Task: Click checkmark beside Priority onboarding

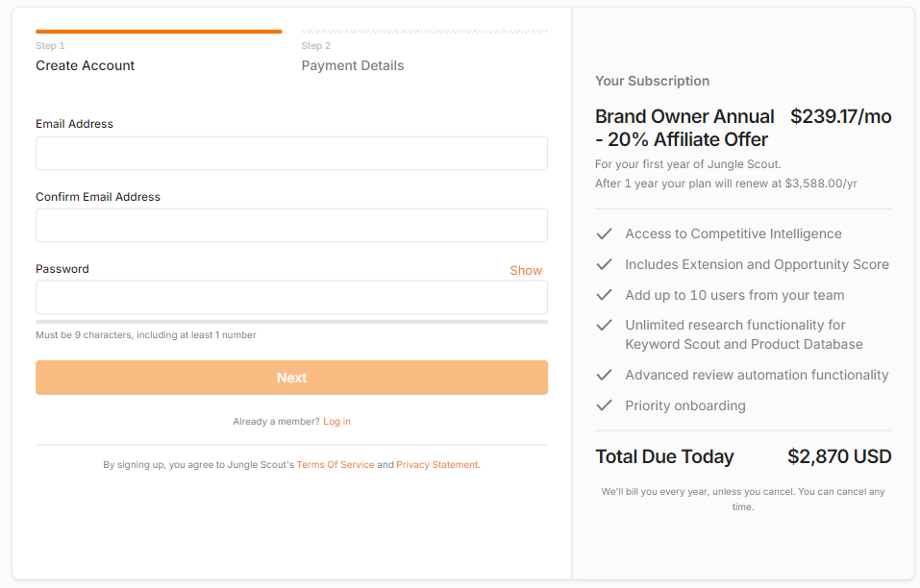Action: pyautogui.click(x=605, y=405)
